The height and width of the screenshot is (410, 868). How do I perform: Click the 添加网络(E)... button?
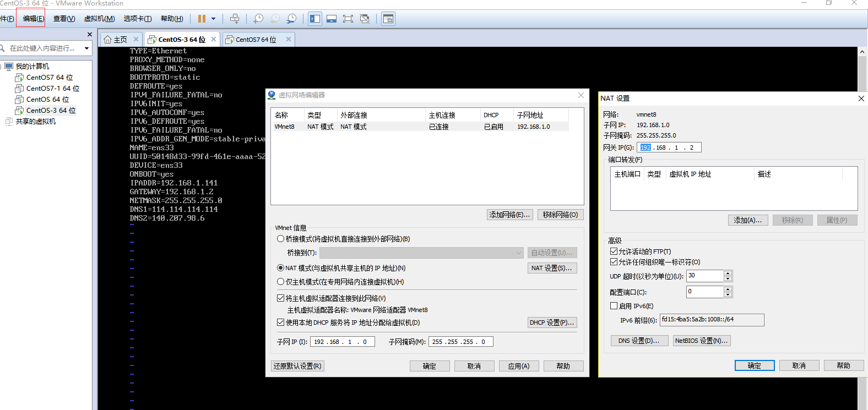point(509,215)
